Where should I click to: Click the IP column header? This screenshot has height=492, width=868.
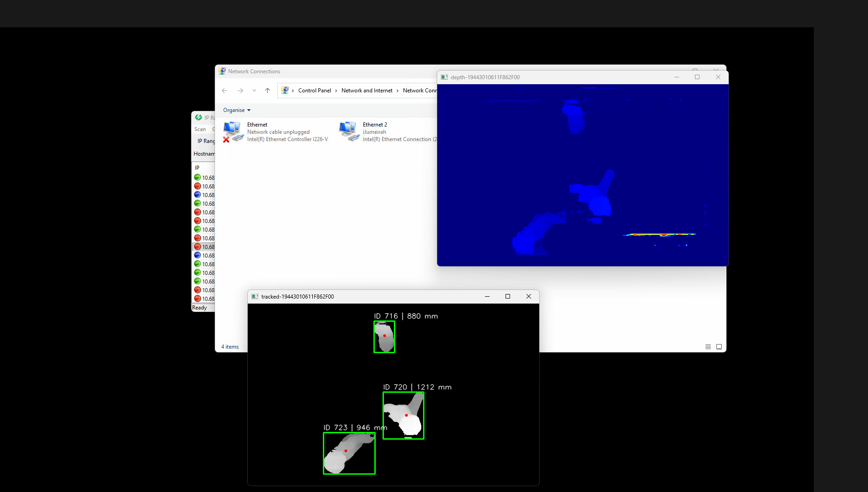(x=197, y=167)
